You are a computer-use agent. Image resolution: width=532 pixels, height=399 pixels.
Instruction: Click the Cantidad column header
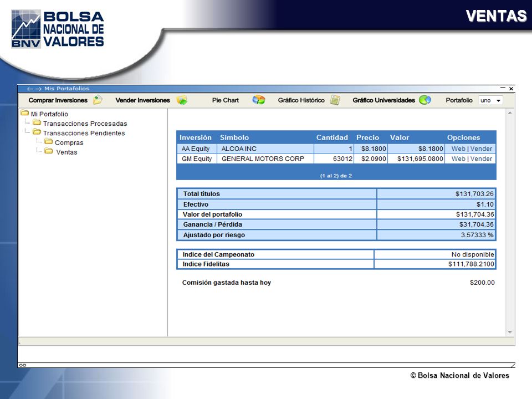(332, 137)
